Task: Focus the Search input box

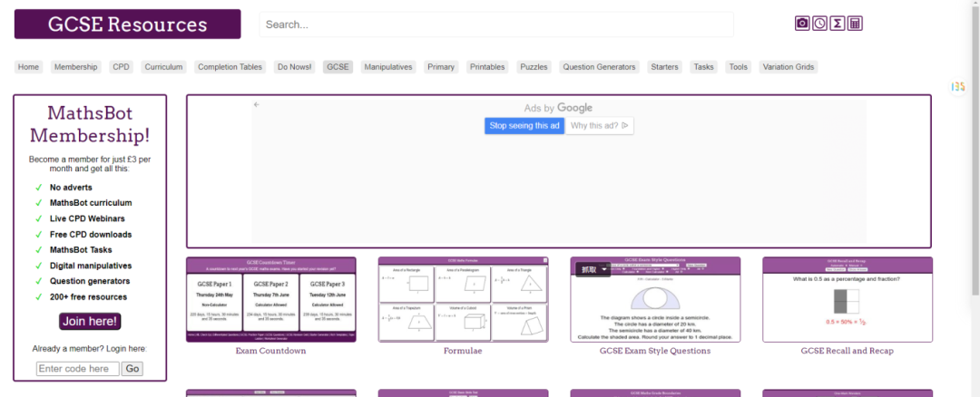Action: [x=496, y=25]
